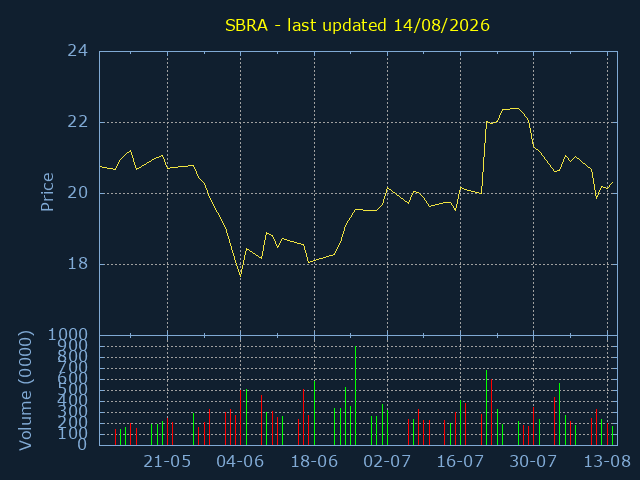The image size is (640, 480).
Task: Click the tall red volume bar after 16-07
Action: click(491, 412)
